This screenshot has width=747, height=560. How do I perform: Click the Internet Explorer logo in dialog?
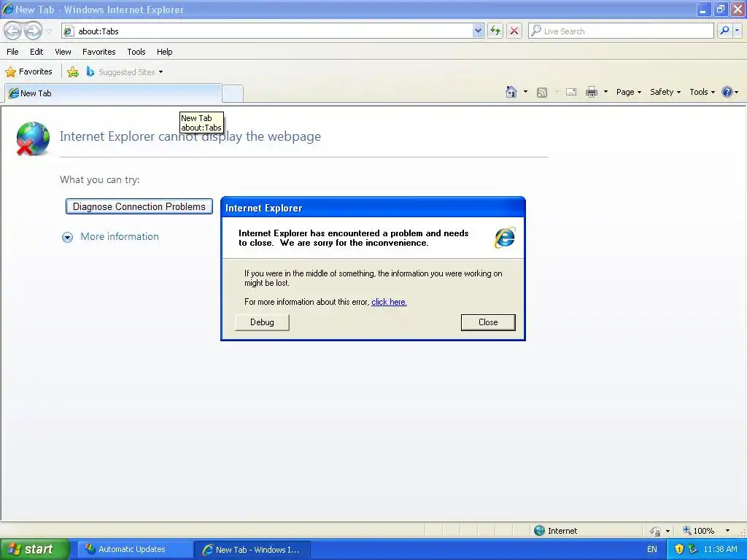(505, 238)
